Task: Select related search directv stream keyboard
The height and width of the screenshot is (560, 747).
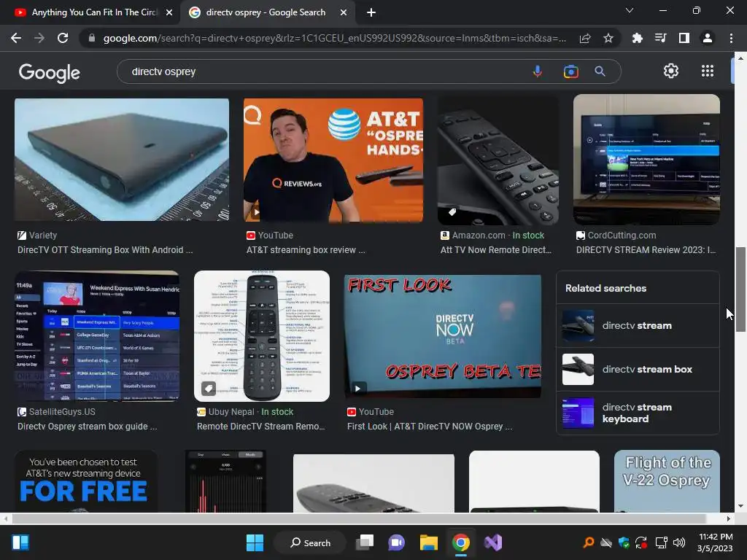Action: point(638,413)
